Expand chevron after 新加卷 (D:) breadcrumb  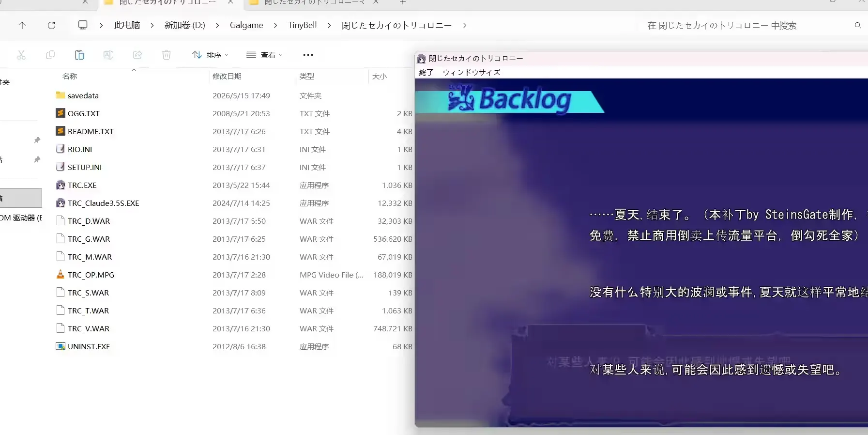217,25
